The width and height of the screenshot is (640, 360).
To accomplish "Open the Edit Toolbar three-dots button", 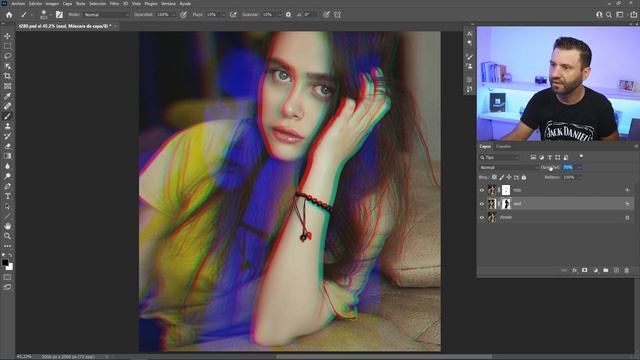I will [7, 246].
